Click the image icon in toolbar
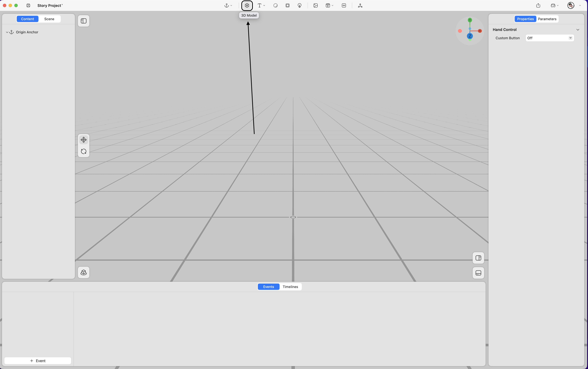This screenshot has height=369, width=588. coord(315,5)
